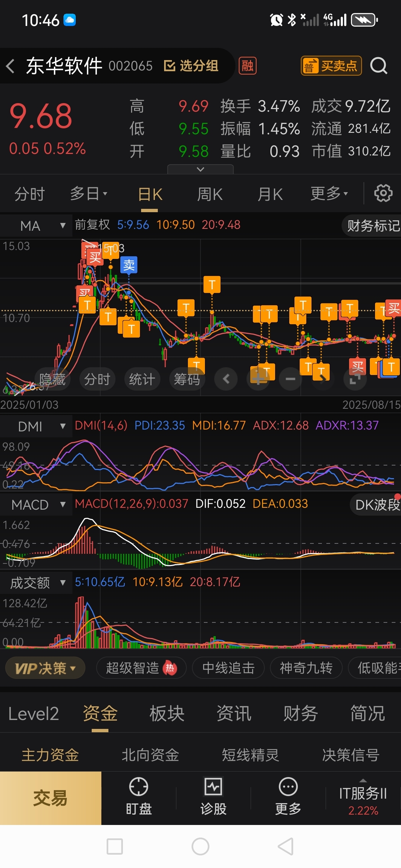Select the 超级智造 strategy chip
Image resolution: width=401 pixels, height=868 pixels.
[x=141, y=668]
